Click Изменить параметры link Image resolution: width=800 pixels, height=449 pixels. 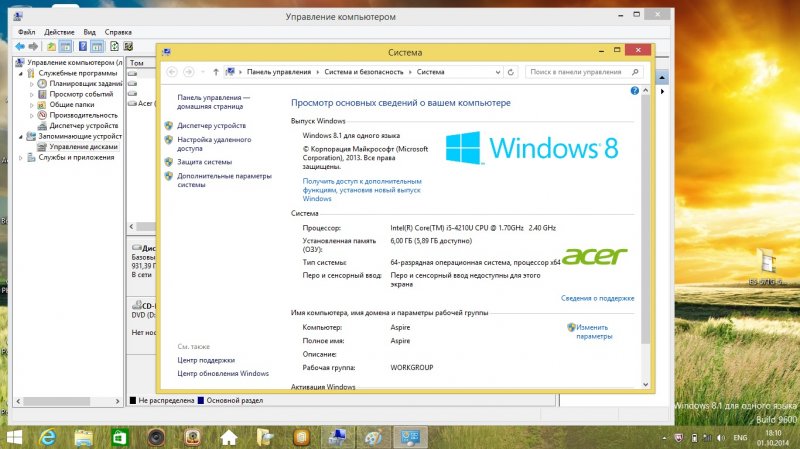[x=594, y=332]
